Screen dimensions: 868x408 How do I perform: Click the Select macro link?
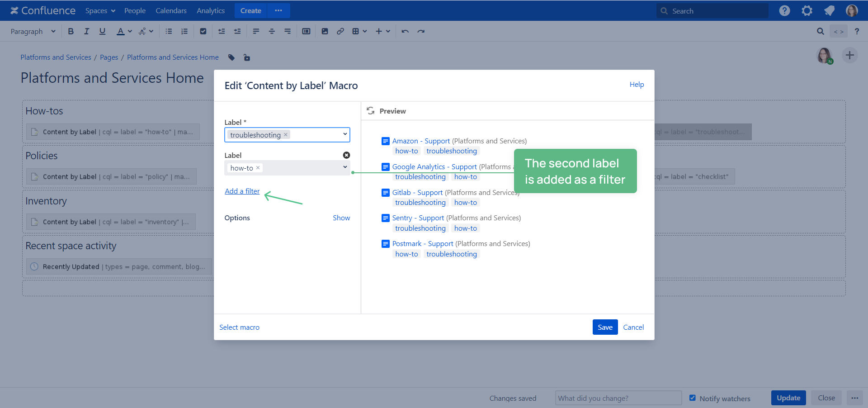point(239,327)
